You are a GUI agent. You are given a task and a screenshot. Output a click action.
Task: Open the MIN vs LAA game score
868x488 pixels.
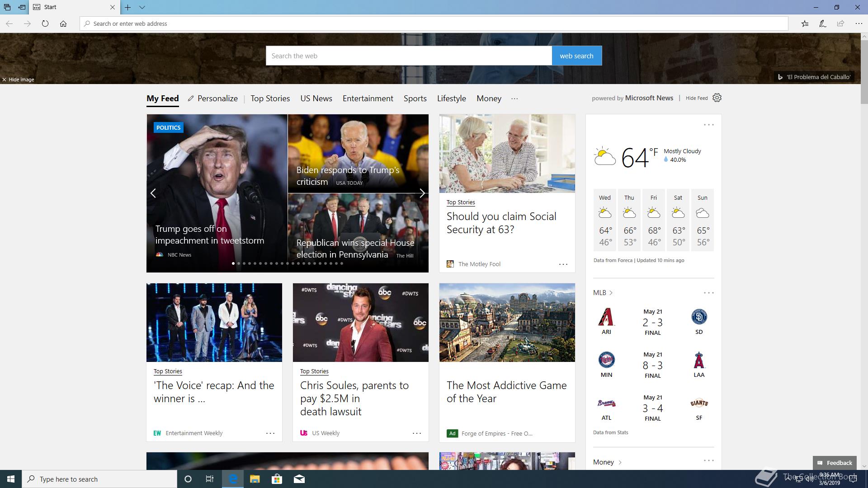pyautogui.click(x=653, y=365)
